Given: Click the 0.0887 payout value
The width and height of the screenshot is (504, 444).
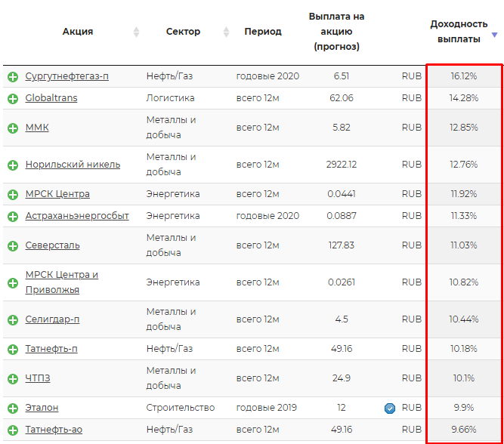Looking at the screenshot, I should click(342, 216).
